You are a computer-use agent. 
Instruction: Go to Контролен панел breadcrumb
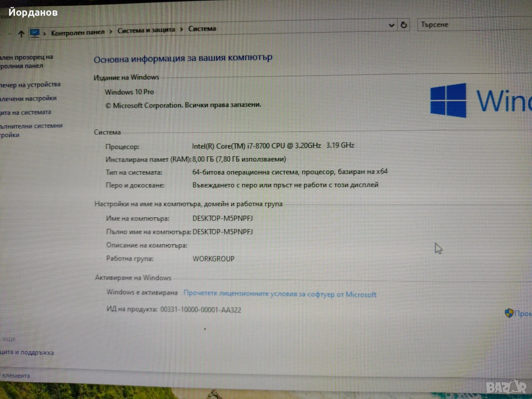78,33
